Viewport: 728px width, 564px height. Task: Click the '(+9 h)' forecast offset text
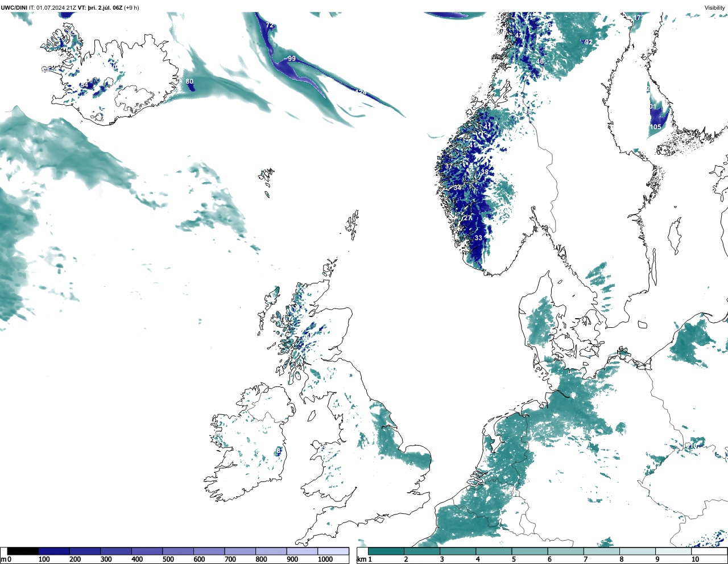pos(131,7)
